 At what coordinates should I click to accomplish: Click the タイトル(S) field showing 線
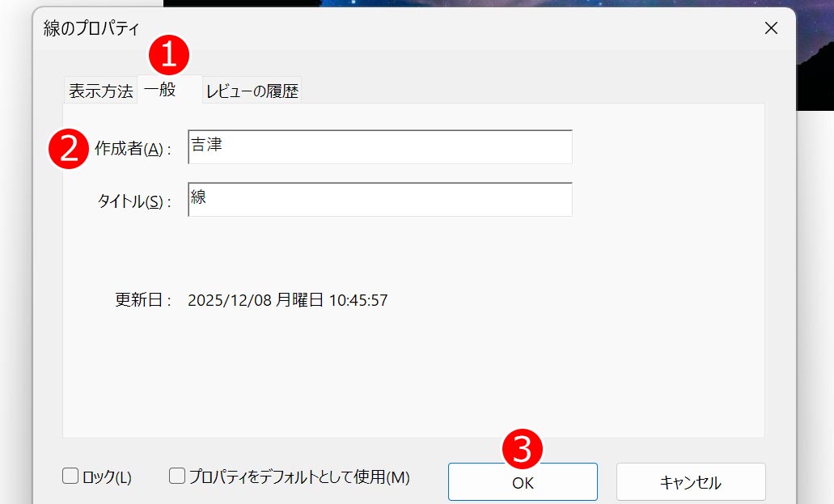379,198
